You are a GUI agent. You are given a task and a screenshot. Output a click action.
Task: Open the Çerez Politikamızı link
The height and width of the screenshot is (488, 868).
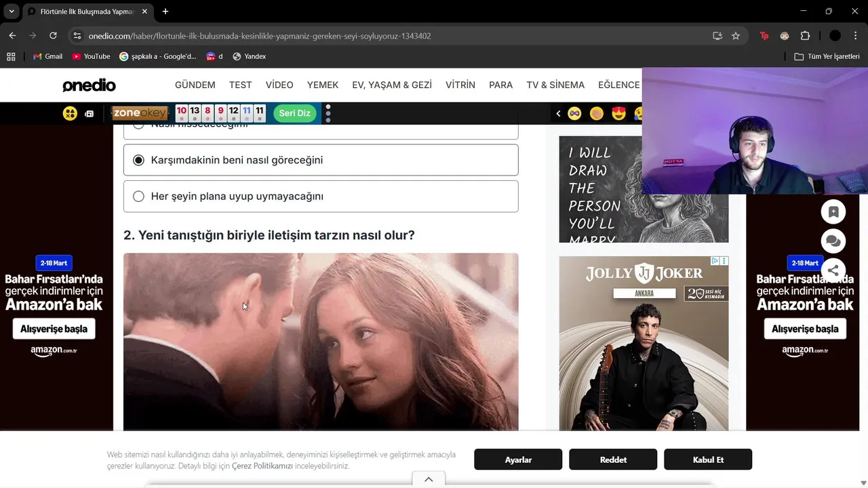tap(262, 466)
